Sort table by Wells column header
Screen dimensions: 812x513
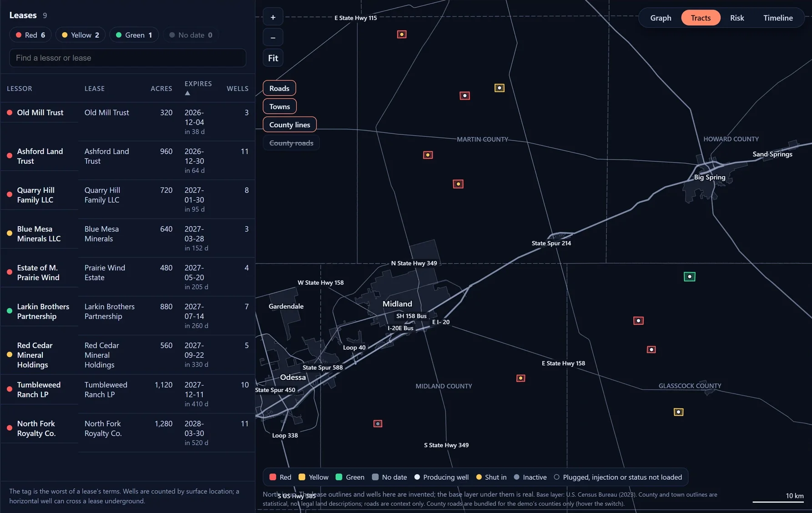[x=237, y=89]
